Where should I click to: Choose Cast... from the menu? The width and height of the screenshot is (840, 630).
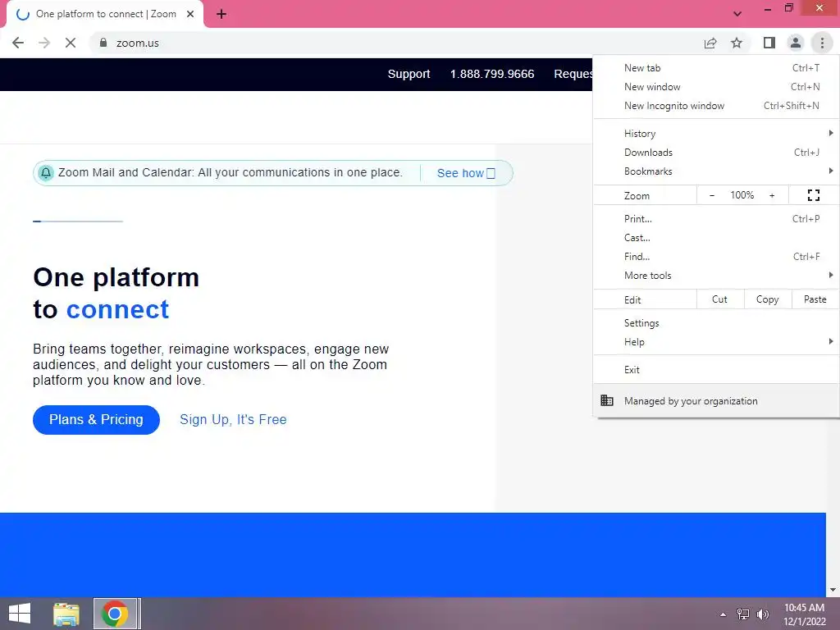[715, 237]
